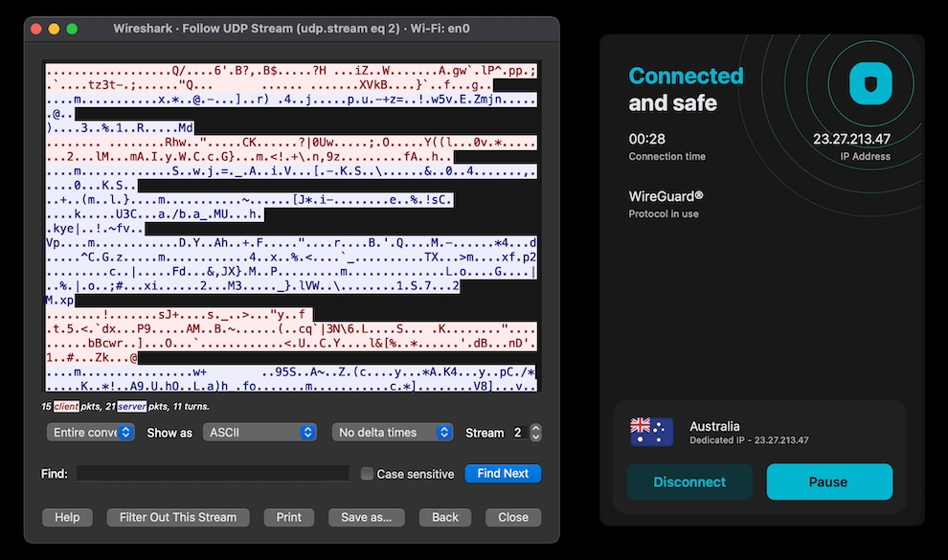Go Back from the stream dialog
948x560 pixels.
pyautogui.click(x=445, y=517)
